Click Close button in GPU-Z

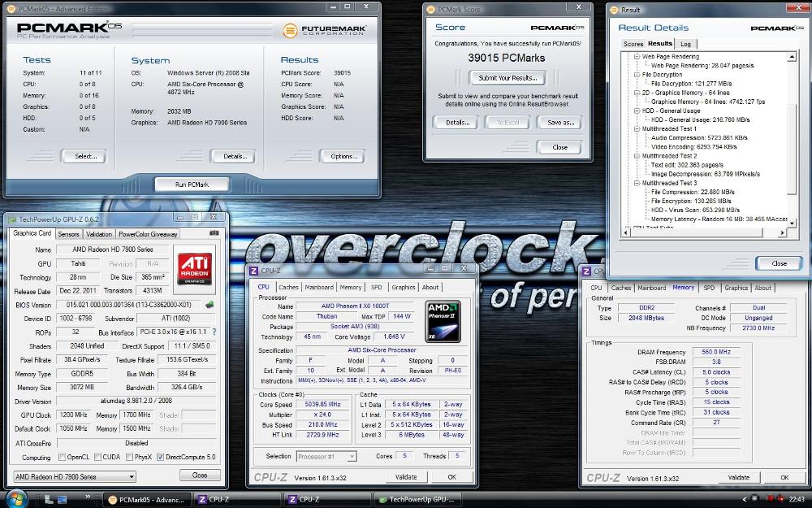(200, 475)
